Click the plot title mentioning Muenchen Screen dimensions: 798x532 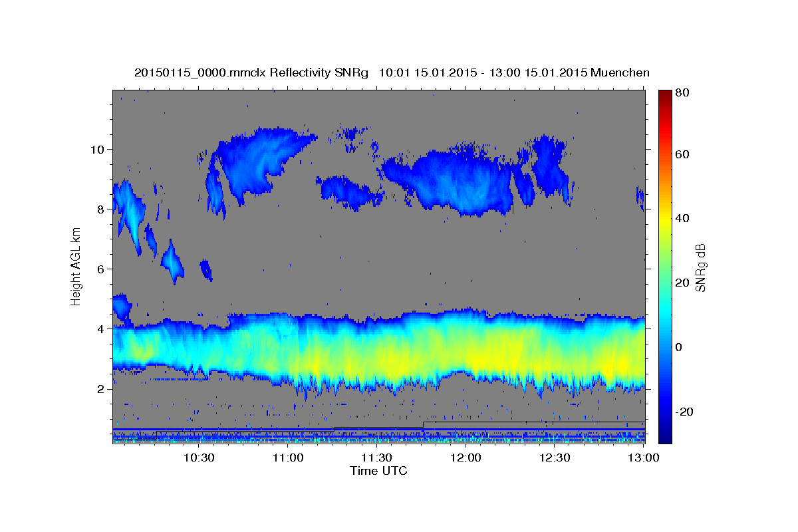pos(392,72)
